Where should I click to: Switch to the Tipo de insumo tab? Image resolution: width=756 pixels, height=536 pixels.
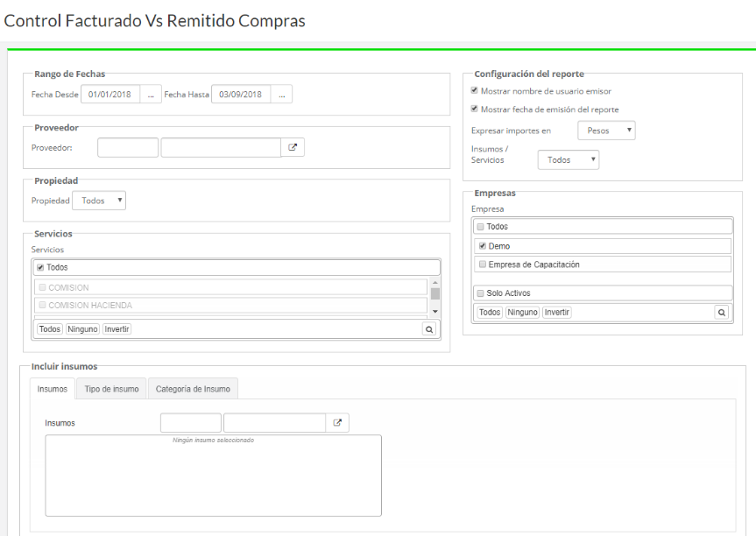tap(111, 389)
